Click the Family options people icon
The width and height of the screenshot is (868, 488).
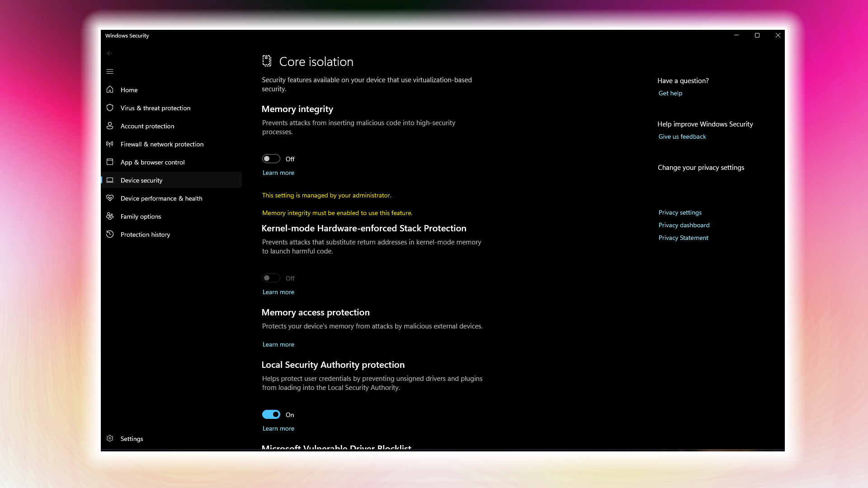pyautogui.click(x=110, y=216)
